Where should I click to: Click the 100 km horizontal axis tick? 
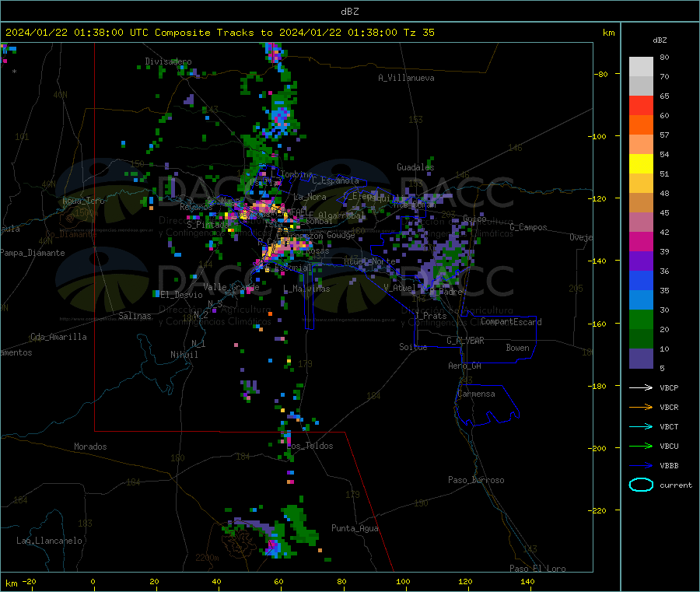pos(403,581)
